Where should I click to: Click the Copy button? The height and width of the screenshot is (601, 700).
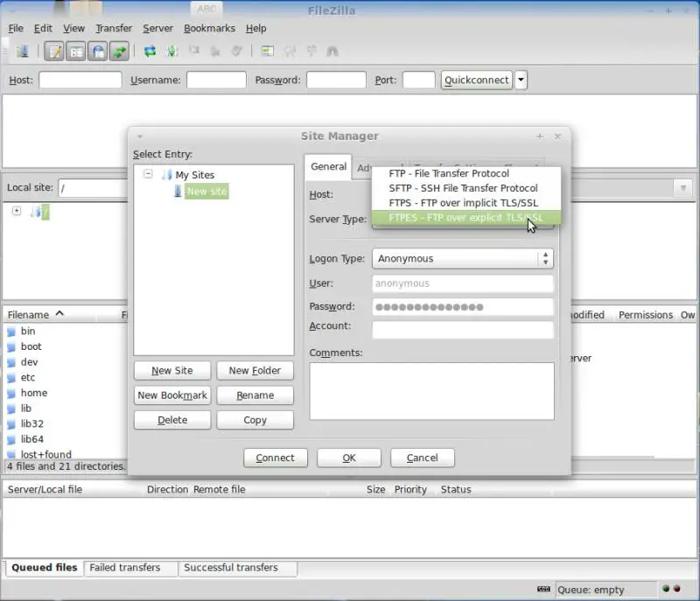[255, 420]
